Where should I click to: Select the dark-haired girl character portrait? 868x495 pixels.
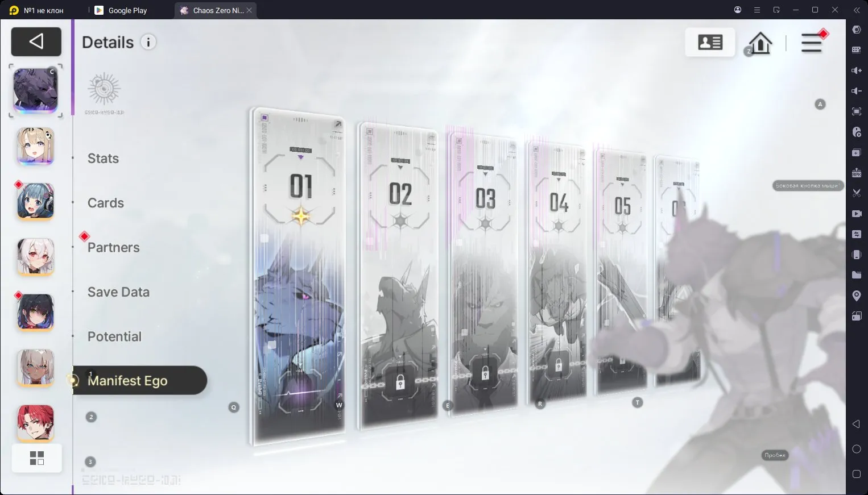click(x=35, y=312)
